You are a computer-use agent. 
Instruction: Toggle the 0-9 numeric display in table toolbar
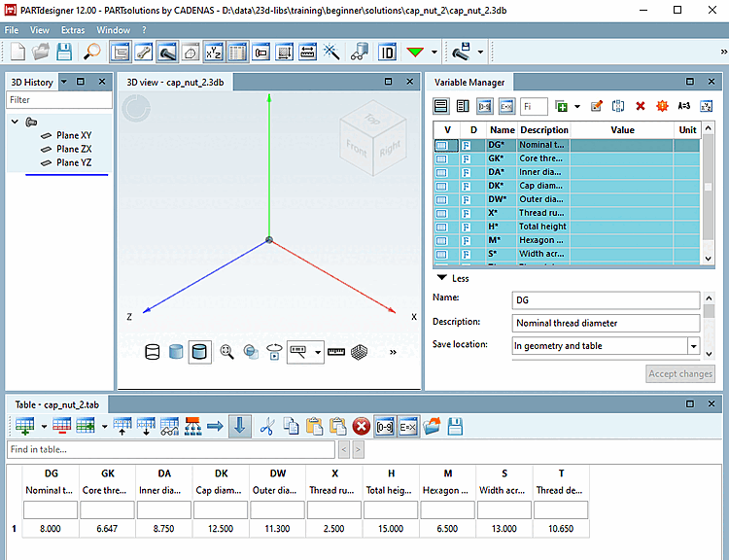click(x=385, y=426)
